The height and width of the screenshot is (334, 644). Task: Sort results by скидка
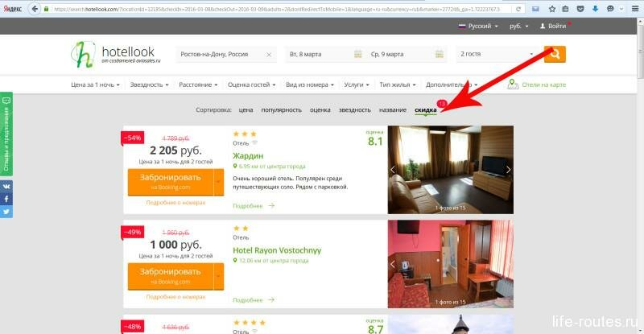pos(425,109)
